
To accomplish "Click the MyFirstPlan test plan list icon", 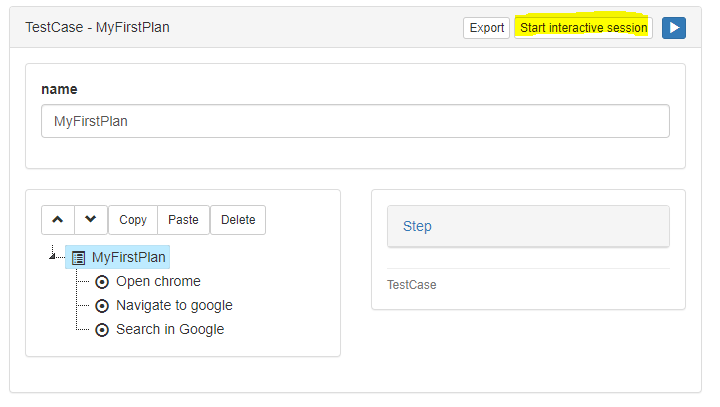I will pos(79,258).
